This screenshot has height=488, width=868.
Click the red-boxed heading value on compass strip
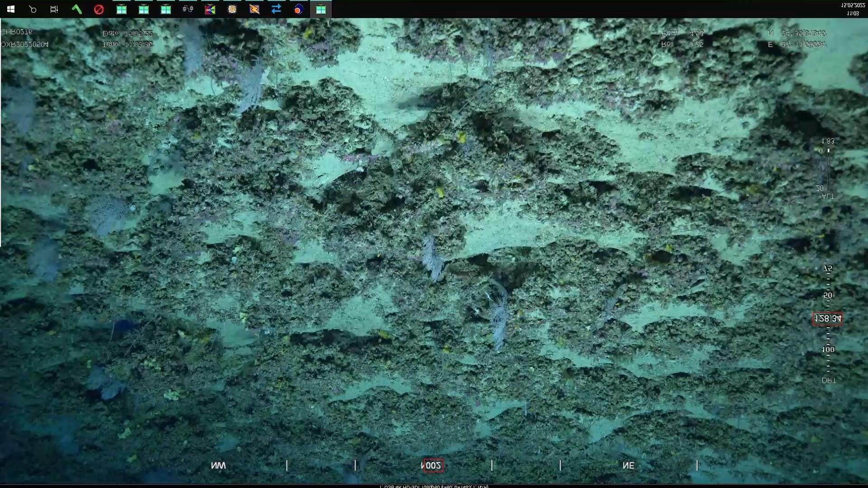pos(433,465)
